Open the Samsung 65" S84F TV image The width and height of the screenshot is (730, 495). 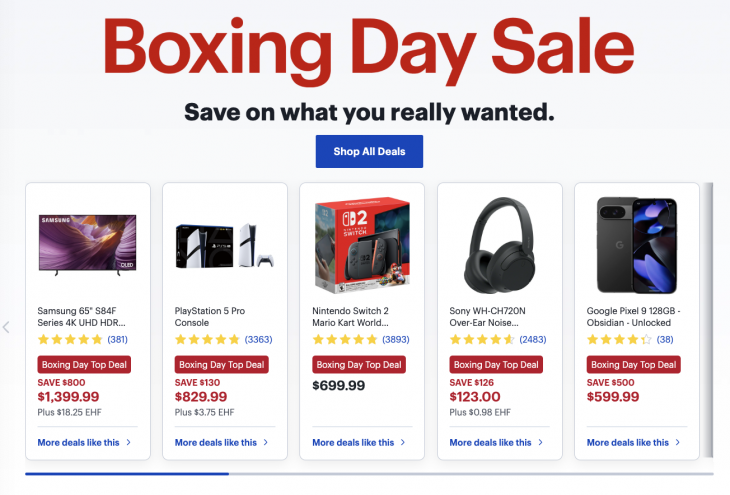[87, 243]
